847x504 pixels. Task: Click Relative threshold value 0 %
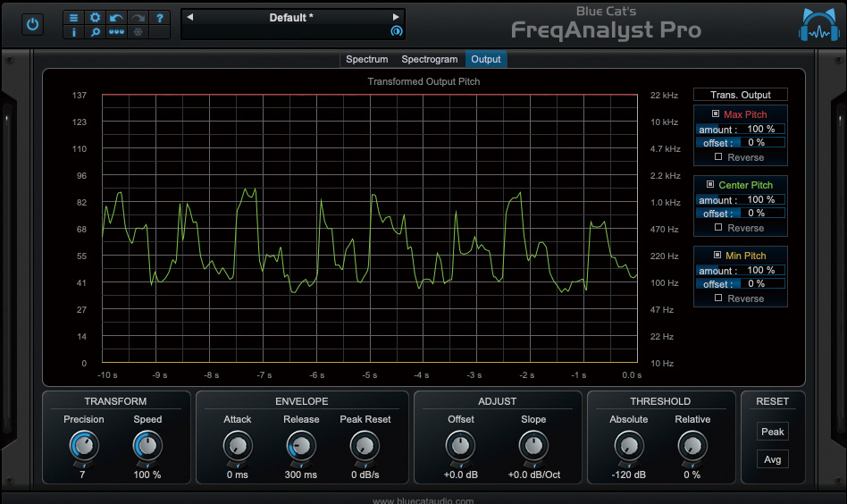tap(692, 475)
